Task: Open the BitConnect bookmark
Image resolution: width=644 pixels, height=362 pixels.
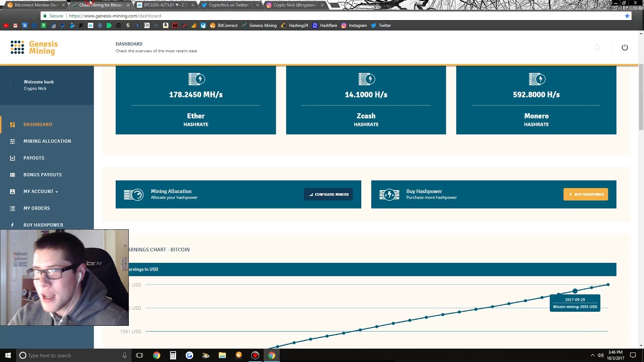Action: tap(223, 25)
